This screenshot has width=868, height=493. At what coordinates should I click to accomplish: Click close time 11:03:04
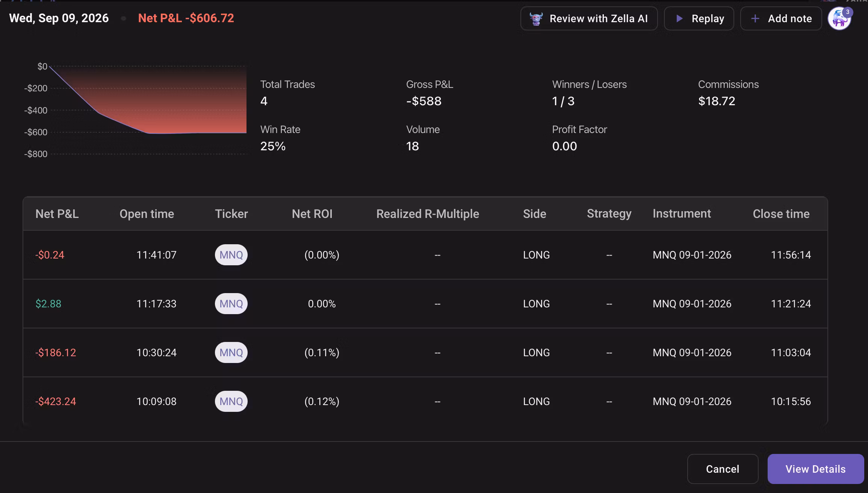[x=791, y=352]
